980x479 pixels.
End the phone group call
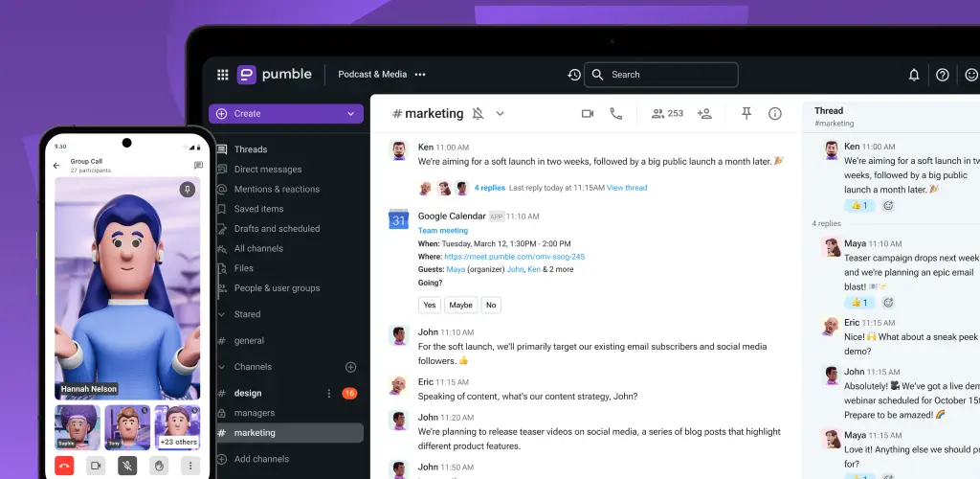[x=64, y=466]
